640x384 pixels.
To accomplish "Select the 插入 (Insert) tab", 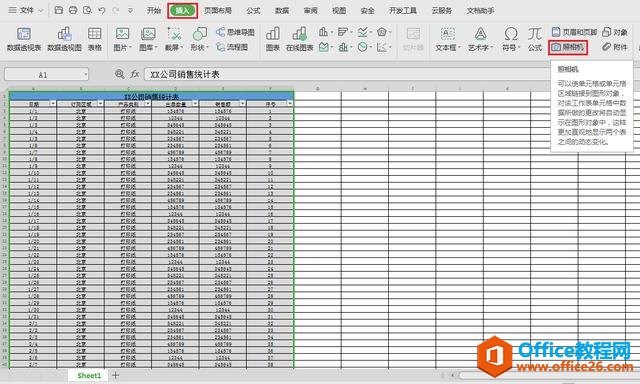I will (182, 11).
